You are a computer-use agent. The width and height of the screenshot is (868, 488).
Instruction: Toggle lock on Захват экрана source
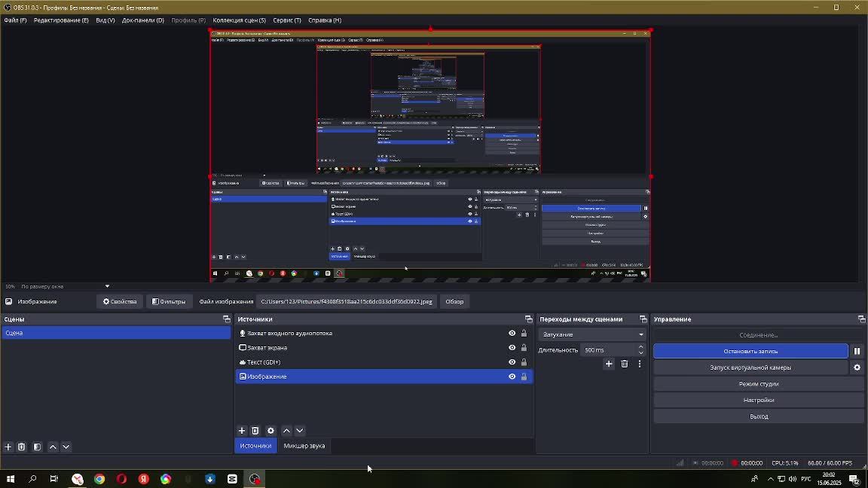(x=524, y=347)
